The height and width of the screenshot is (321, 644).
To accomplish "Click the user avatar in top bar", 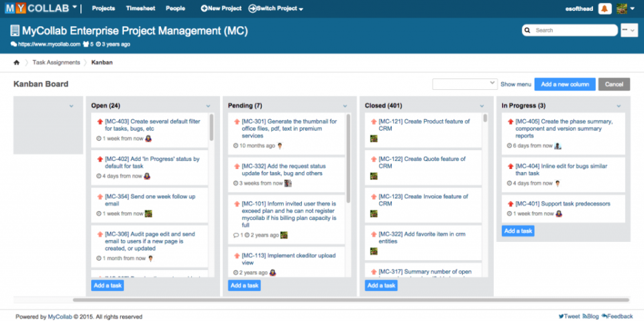I will pos(622,9).
